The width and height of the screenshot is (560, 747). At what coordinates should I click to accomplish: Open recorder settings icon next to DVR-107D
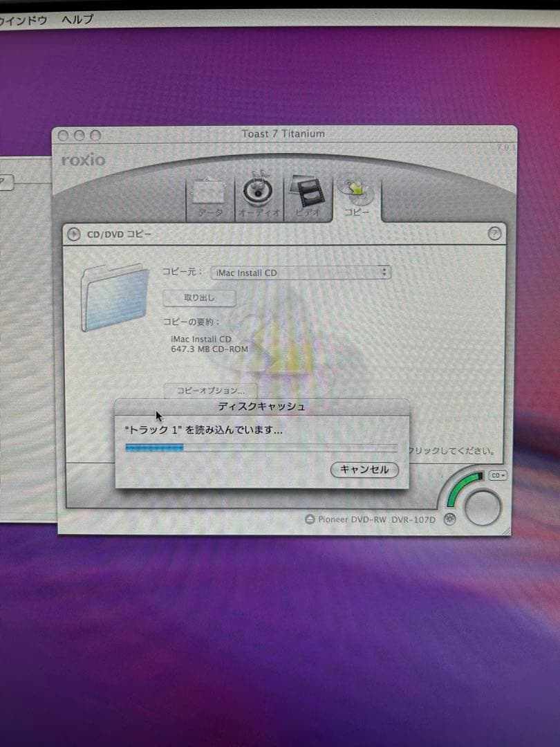tap(449, 519)
